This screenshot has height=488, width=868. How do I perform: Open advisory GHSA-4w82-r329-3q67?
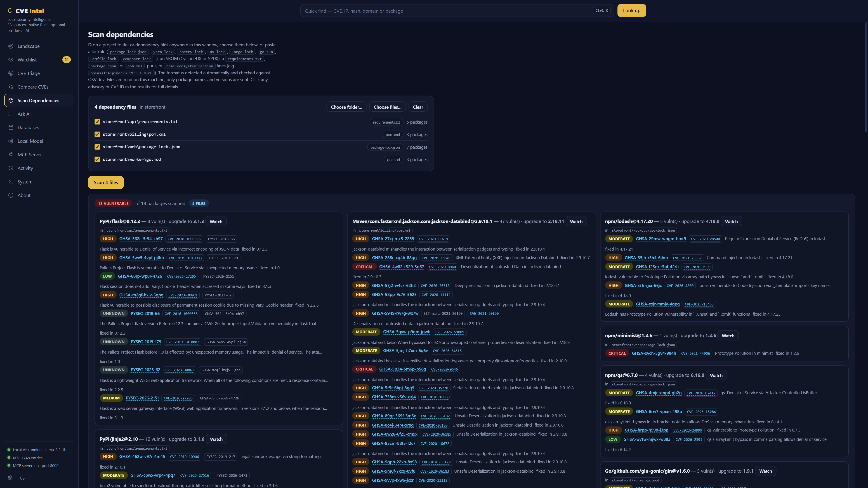[x=401, y=267]
